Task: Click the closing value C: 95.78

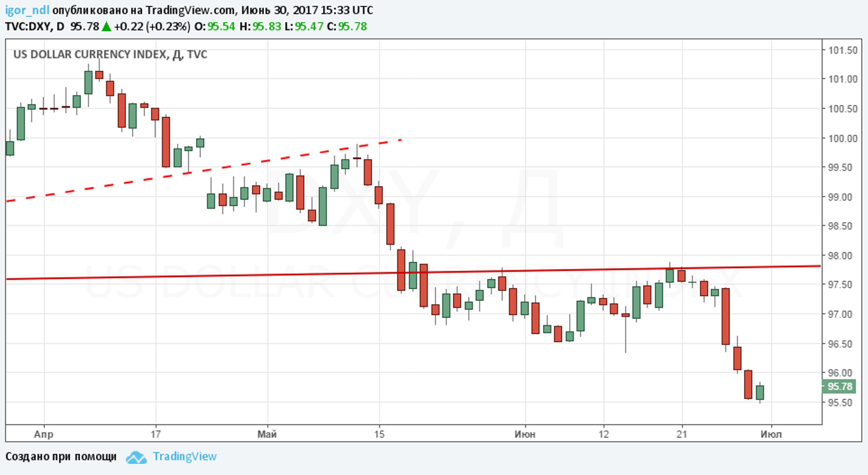Action: 352,26
